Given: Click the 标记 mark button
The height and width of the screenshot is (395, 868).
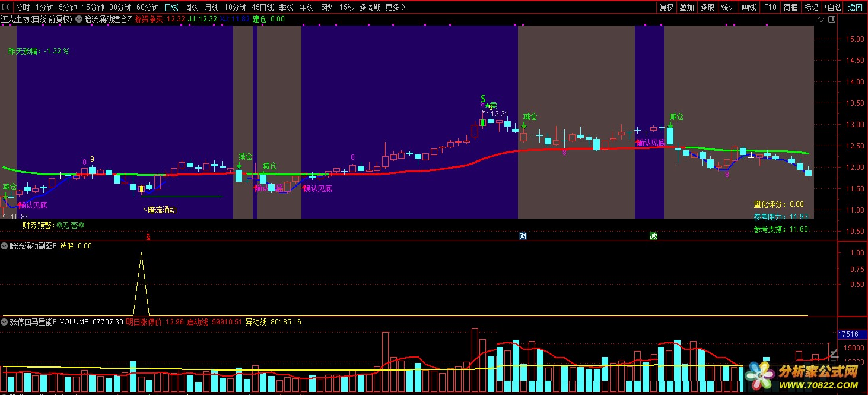Looking at the screenshot, I should [811, 7].
